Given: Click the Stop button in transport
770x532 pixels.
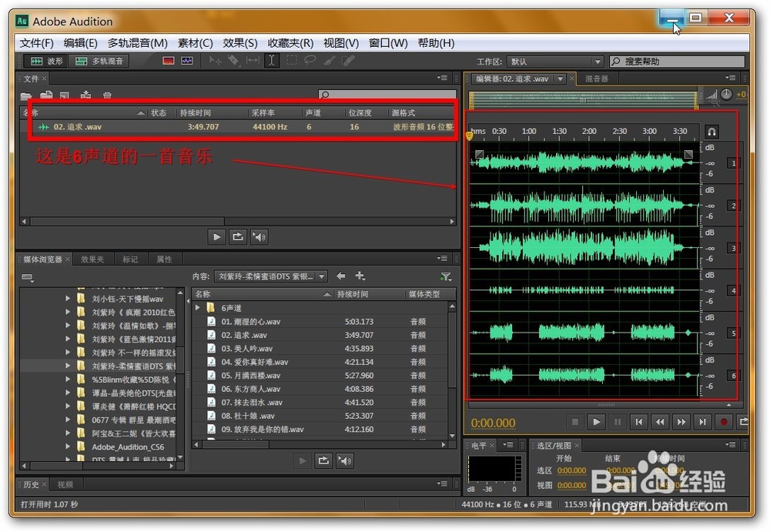Looking at the screenshot, I should (x=575, y=421).
